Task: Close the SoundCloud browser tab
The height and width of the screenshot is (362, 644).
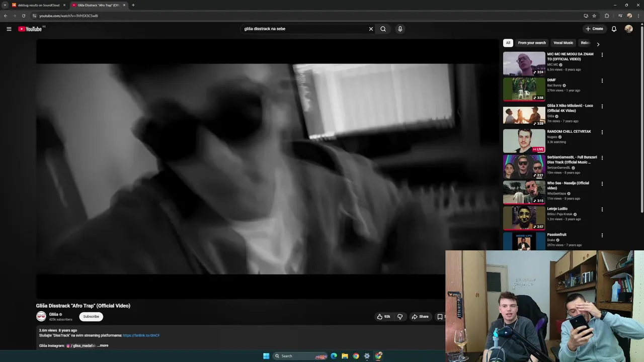Action: (x=64, y=5)
